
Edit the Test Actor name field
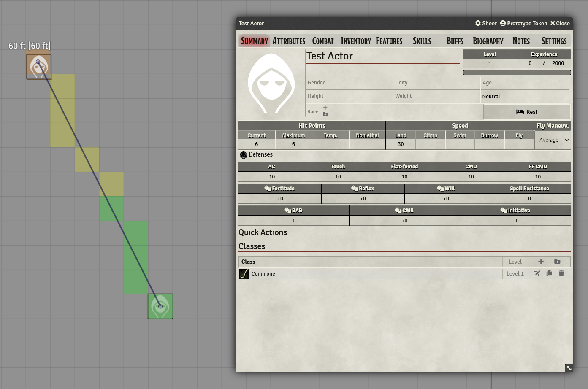382,56
